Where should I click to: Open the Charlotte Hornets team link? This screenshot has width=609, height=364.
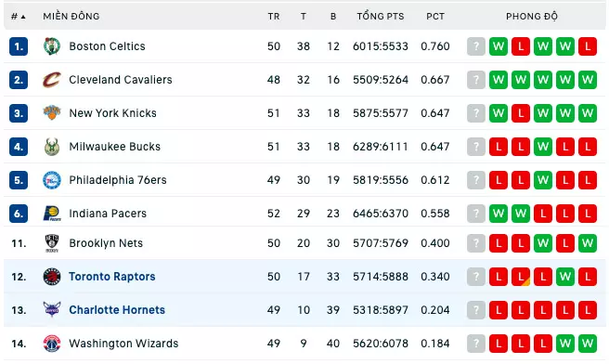click(x=117, y=310)
